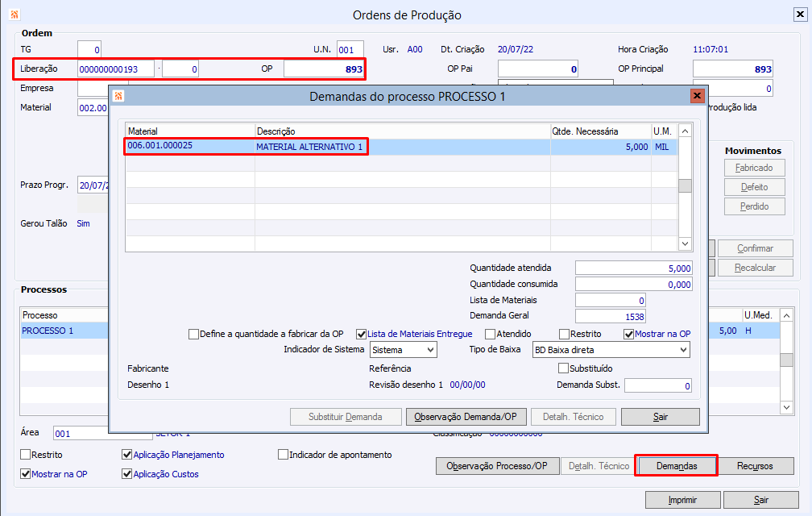Close the Demandas do processo dialog
This screenshot has width=812, height=516.
[x=697, y=96]
